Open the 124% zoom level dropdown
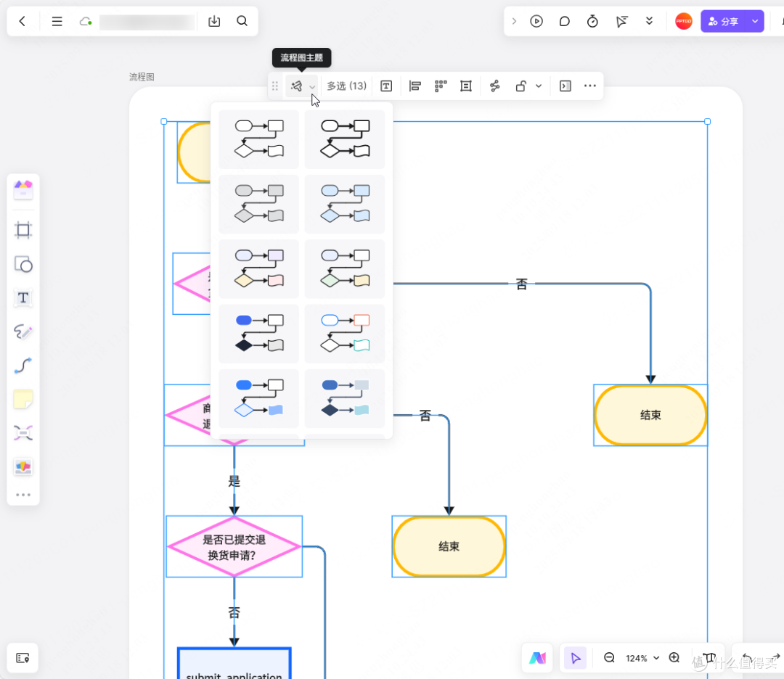 point(642,659)
